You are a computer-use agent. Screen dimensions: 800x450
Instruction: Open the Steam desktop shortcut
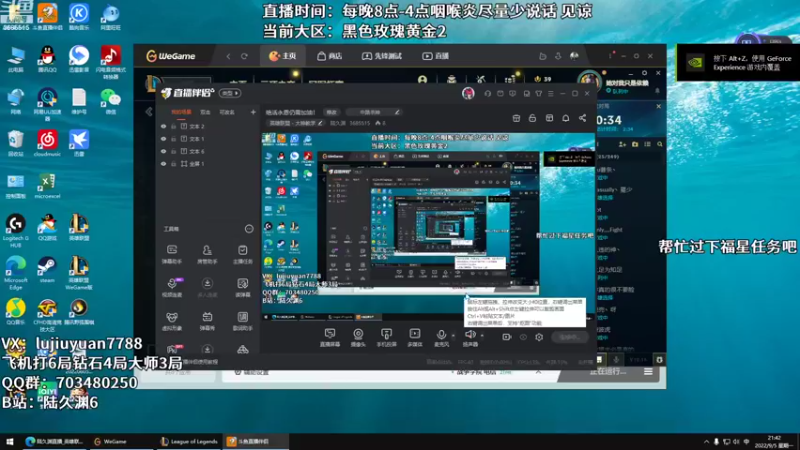47,270
